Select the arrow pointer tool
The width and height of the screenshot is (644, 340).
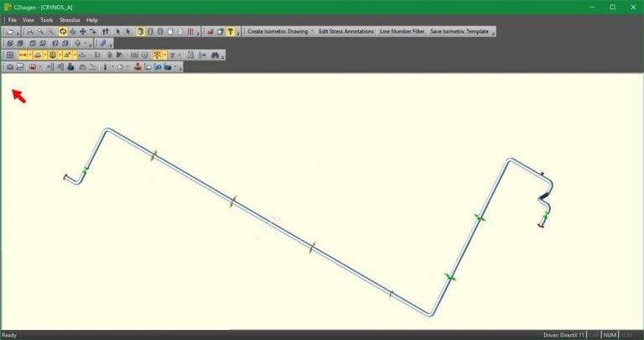click(118, 31)
